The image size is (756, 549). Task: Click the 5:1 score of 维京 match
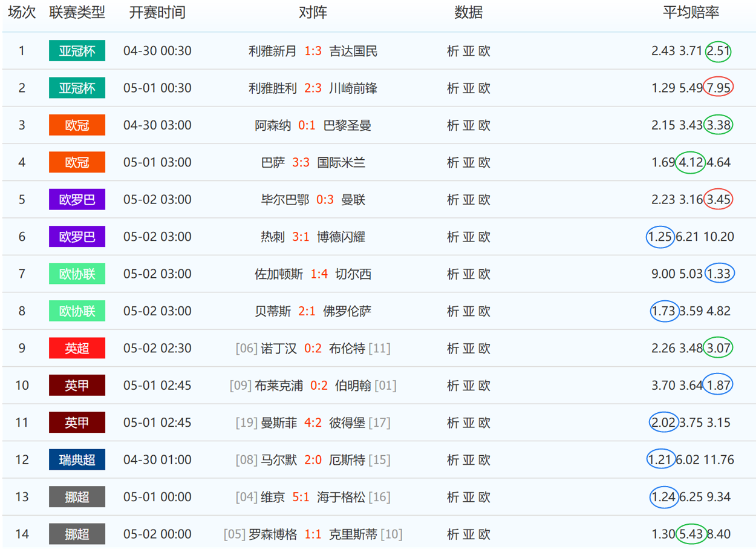pos(301,498)
